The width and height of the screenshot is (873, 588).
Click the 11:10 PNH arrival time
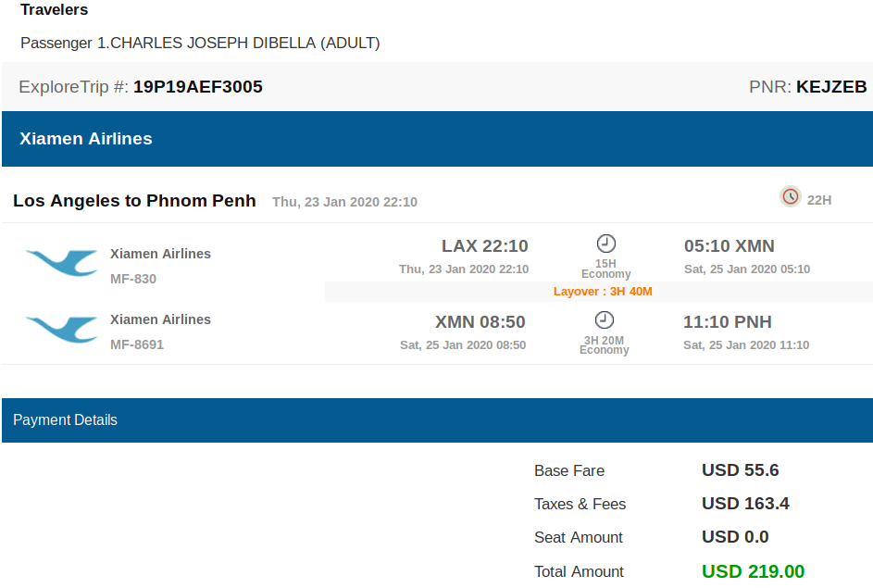(727, 322)
